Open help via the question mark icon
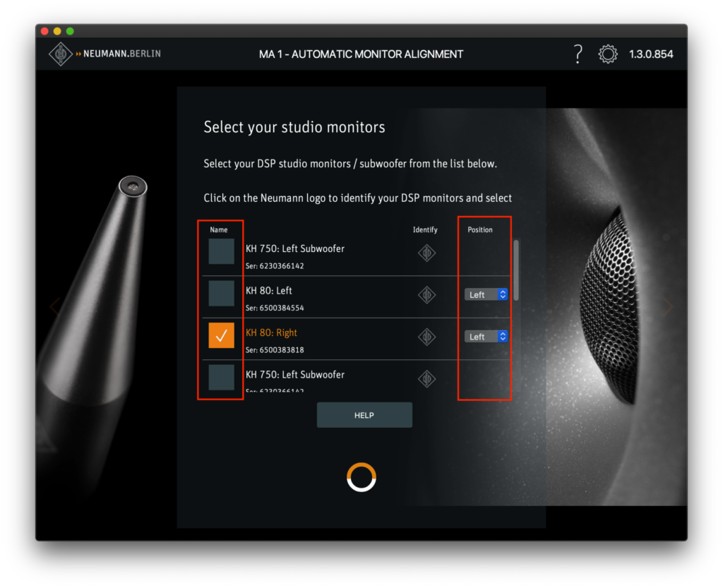723x588 pixels. click(x=578, y=54)
